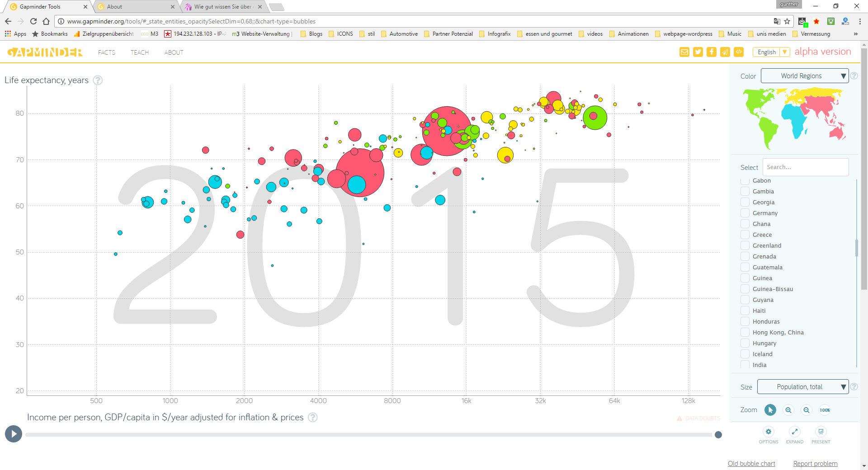
Task: Click the embed code icon
Action: click(739, 52)
